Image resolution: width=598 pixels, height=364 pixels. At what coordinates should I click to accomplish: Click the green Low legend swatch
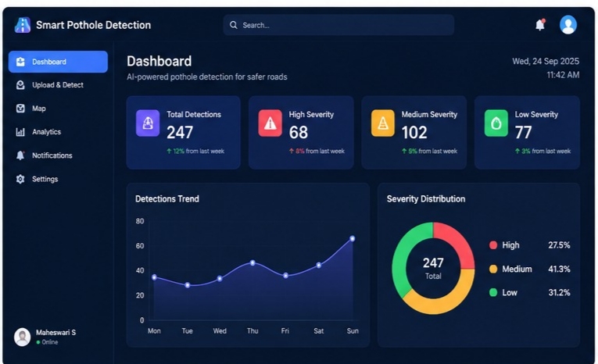click(493, 292)
